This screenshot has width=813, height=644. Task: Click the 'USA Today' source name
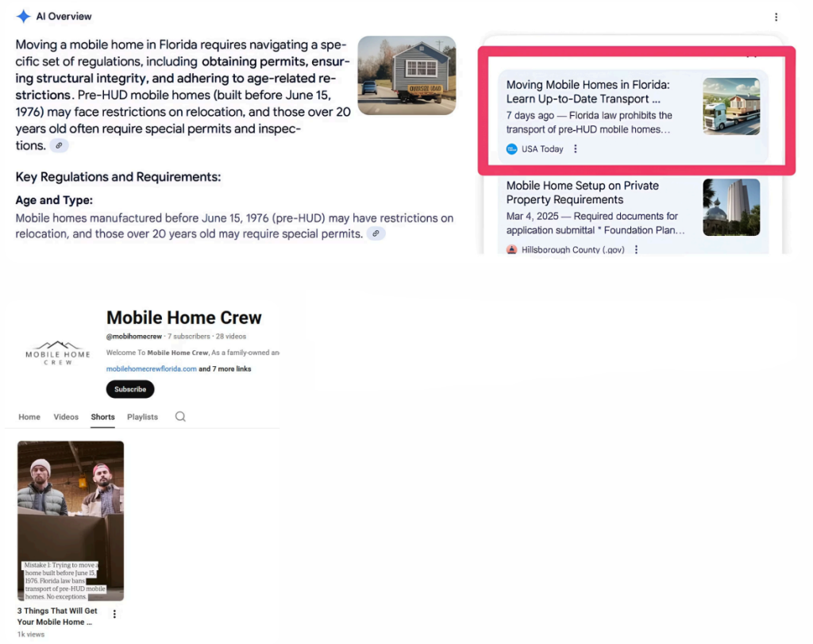[x=542, y=148]
